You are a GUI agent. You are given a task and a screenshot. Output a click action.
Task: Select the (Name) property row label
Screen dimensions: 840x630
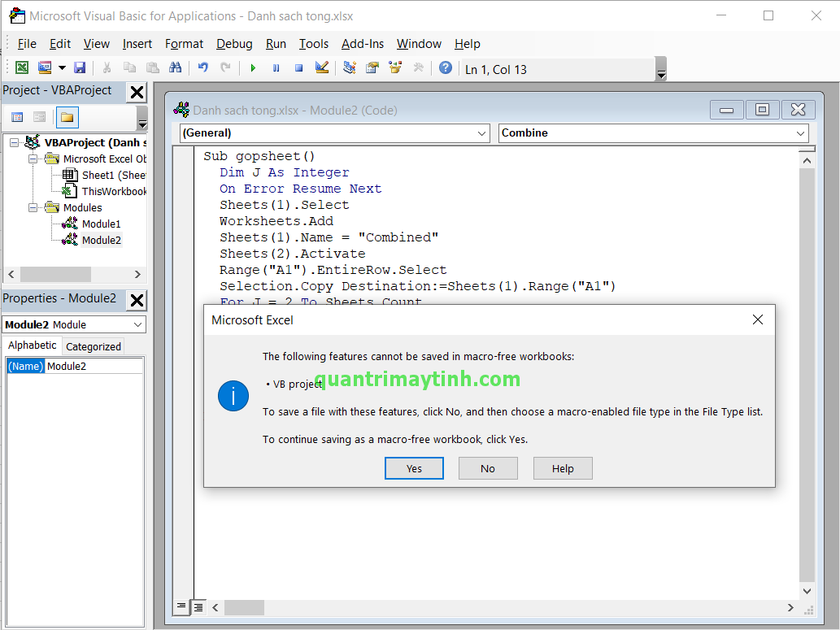pos(26,367)
